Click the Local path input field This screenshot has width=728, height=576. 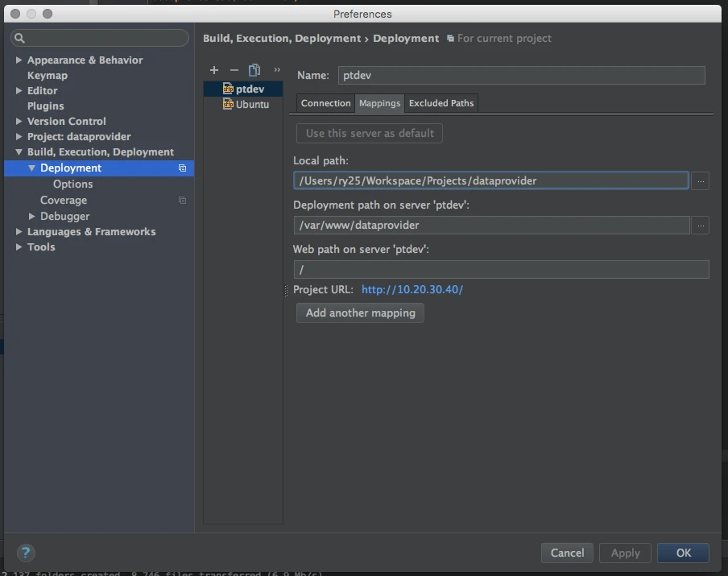[x=490, y=180]
